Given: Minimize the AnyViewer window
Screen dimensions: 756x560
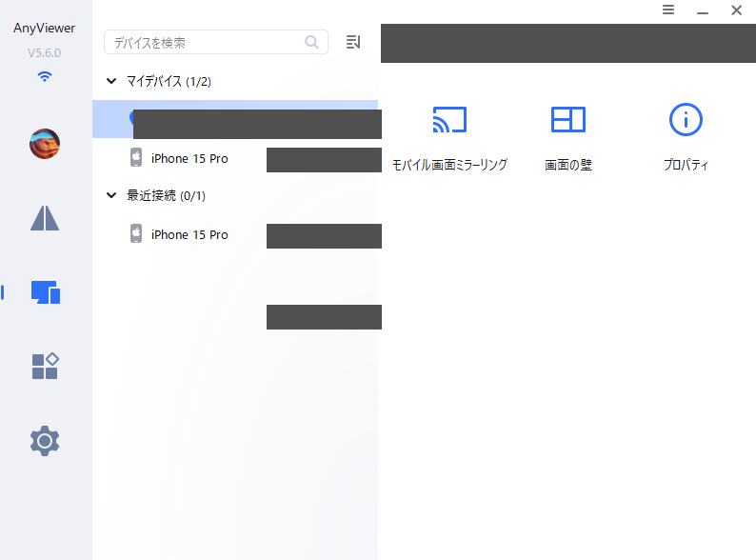Looking at the screenshot, I should tap(703, 10).
